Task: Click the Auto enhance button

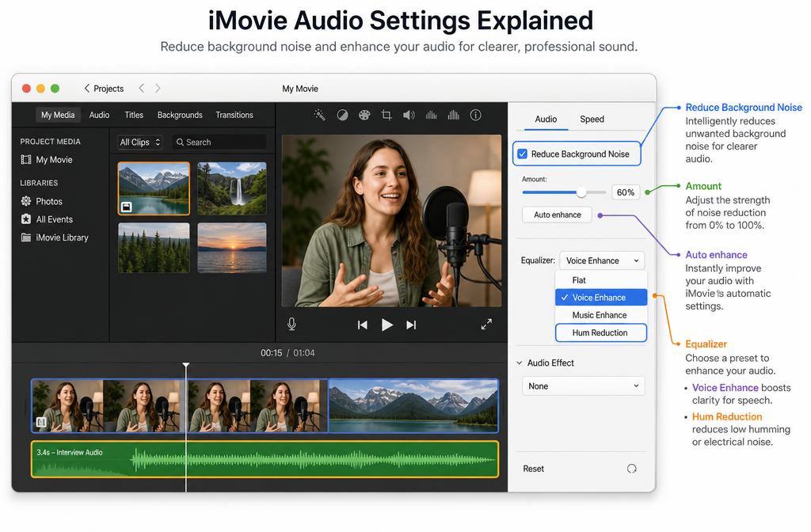Action: click(557, 215)
